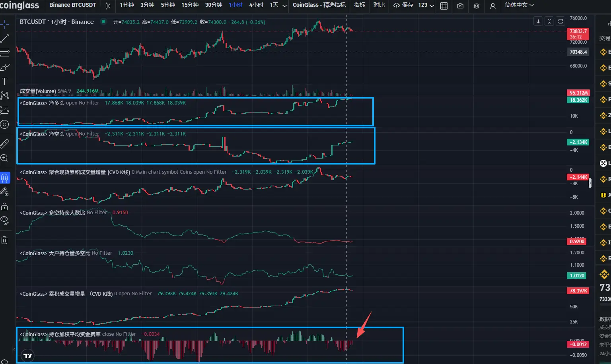Select the brush drawing tool

point(4,67)
